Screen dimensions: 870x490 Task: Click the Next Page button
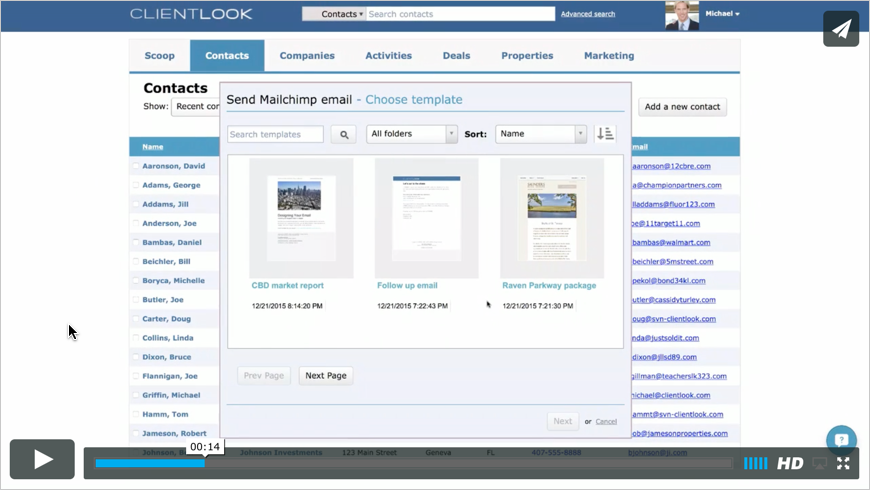[x=326, y=376]
